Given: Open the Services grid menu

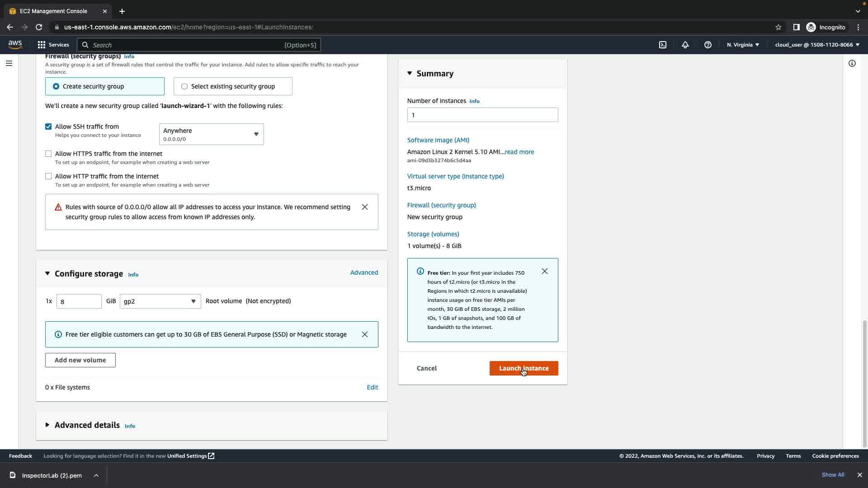Looking at the screenshot, I should [53, 45].
